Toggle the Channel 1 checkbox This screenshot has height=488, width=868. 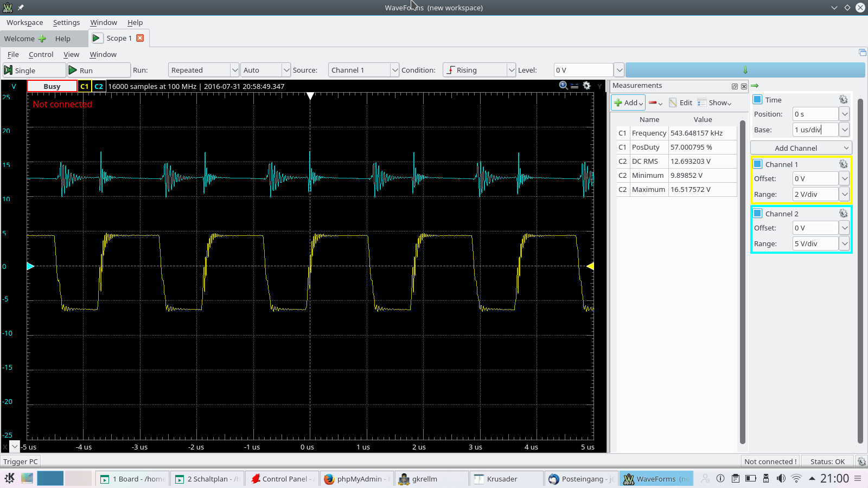(758, 164)
